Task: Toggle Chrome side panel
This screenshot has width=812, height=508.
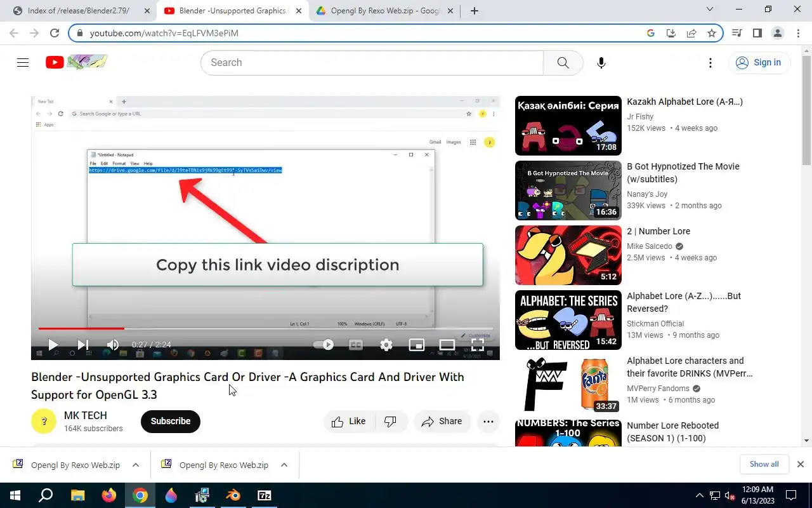Action: tap(757, 33)
